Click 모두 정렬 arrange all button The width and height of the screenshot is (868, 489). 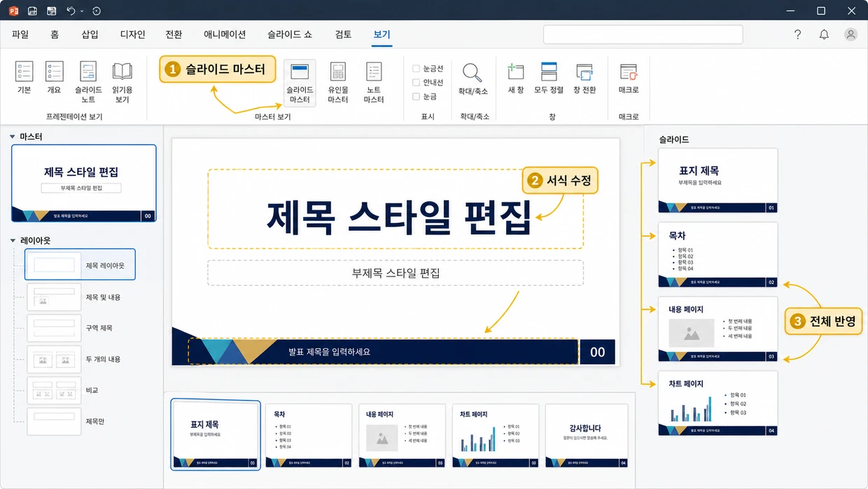549,78
